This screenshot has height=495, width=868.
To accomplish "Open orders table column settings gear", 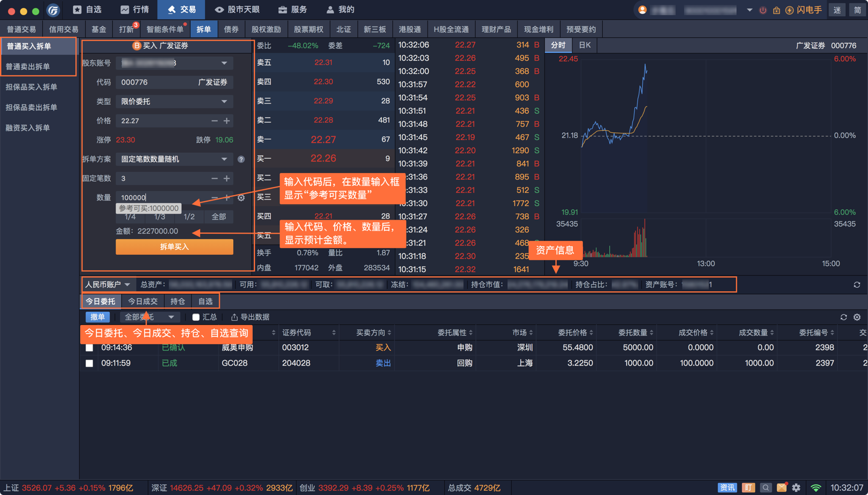I will click(x=857, y=317).
